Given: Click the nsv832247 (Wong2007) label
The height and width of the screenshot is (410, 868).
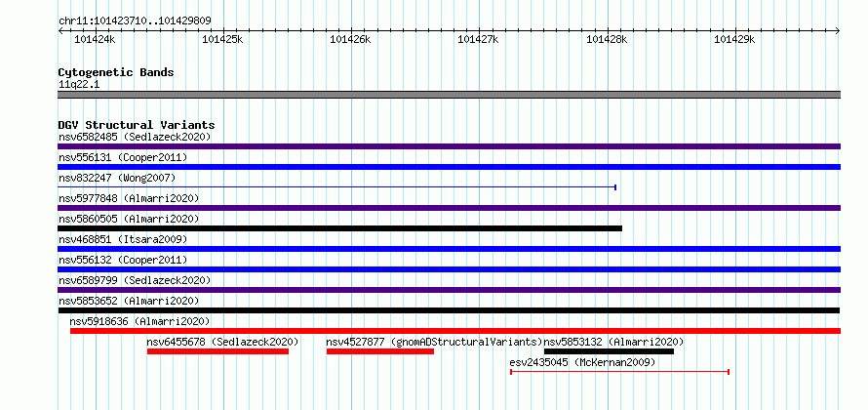Looking at the screenshot, I should click(117, 178).
